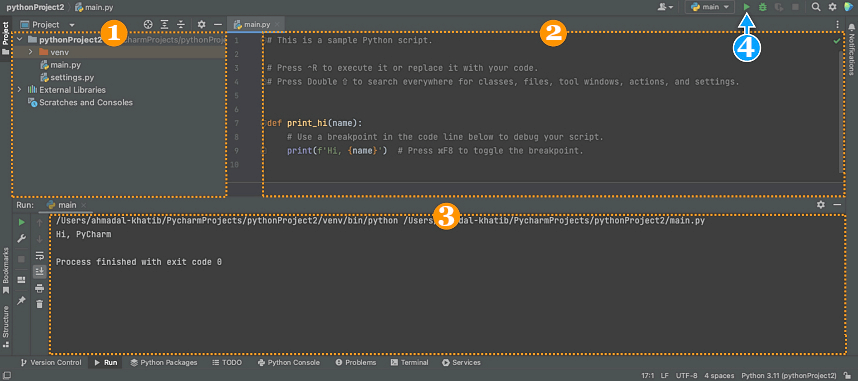Screen dimensions: 858x381
Task: Close the main.py editor tab
Action: pyautogui.click(x=278, y=25)
